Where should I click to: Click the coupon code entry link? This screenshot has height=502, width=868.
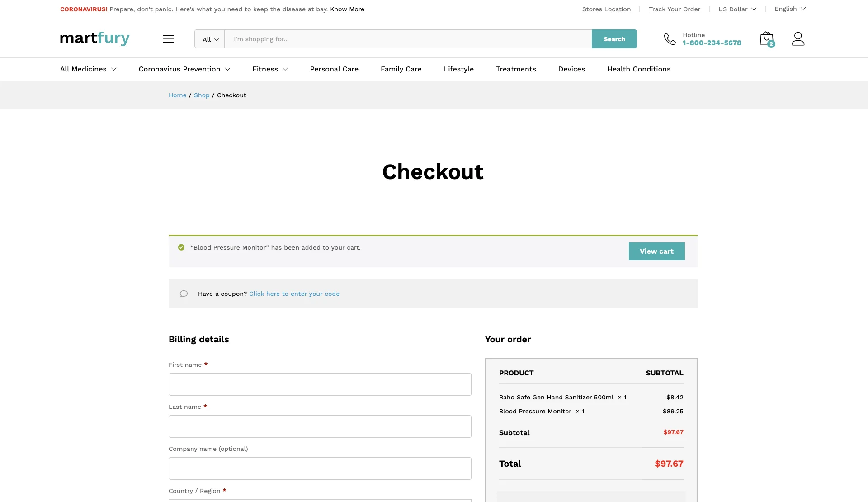click(294, 294)
